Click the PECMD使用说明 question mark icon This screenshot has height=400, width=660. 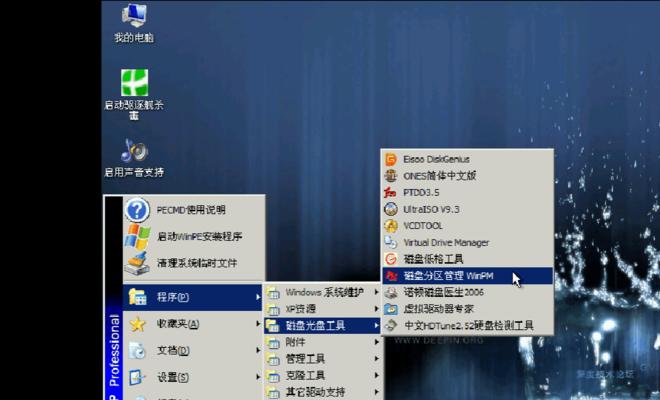click(x=137, y=210)
